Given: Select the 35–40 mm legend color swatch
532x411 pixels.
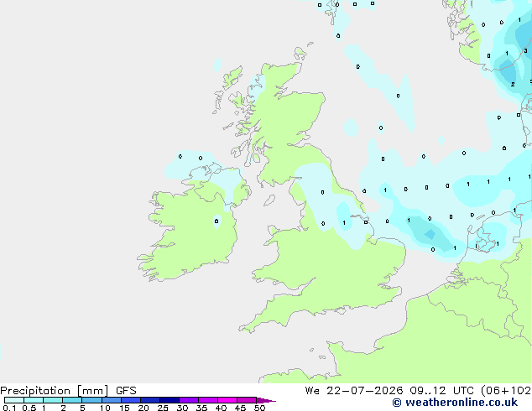Looking at the screenshot, I should [208, 400].
